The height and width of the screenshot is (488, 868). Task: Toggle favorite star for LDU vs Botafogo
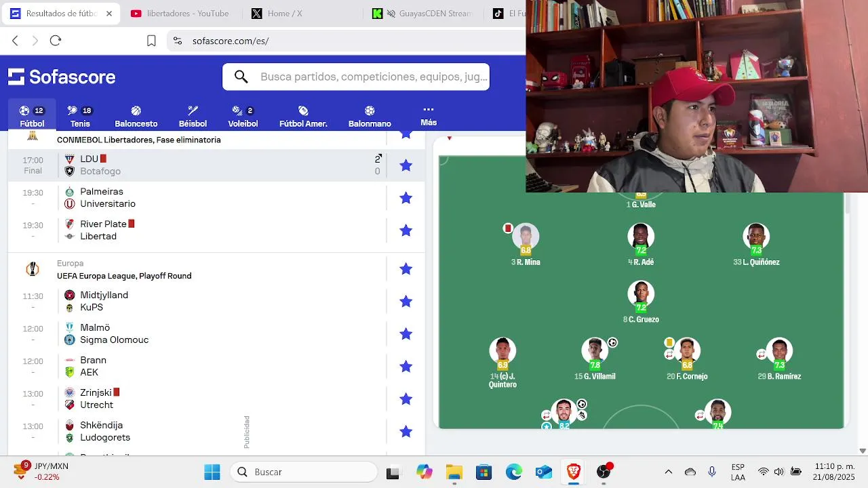(x=406, y=165)
